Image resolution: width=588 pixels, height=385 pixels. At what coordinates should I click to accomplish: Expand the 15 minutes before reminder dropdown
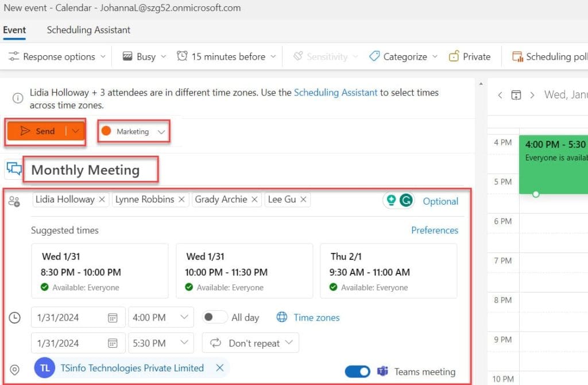click(273, 57)
